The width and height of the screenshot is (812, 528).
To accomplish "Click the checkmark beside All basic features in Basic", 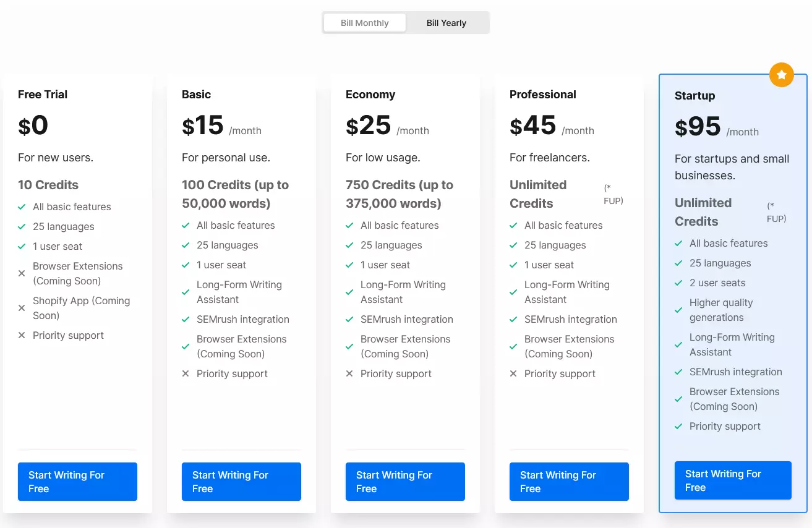I will (186, 225).
